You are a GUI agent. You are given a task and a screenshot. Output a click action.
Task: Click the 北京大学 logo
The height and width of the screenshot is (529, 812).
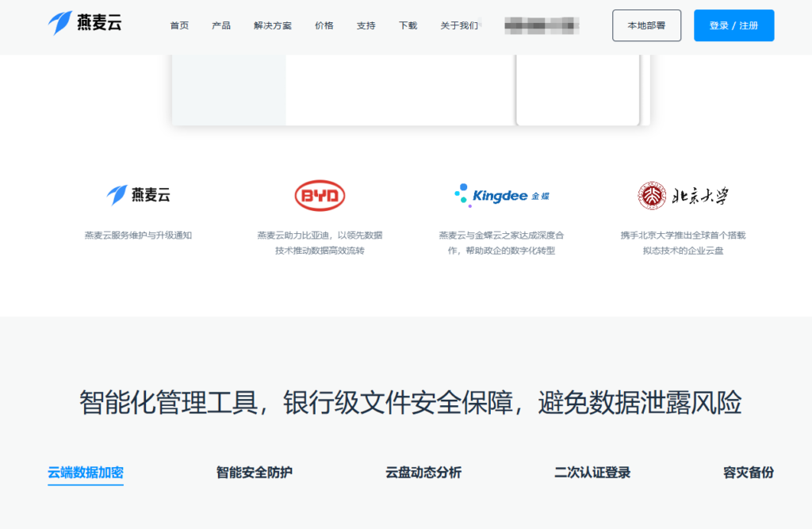click(x=683, y=195)
